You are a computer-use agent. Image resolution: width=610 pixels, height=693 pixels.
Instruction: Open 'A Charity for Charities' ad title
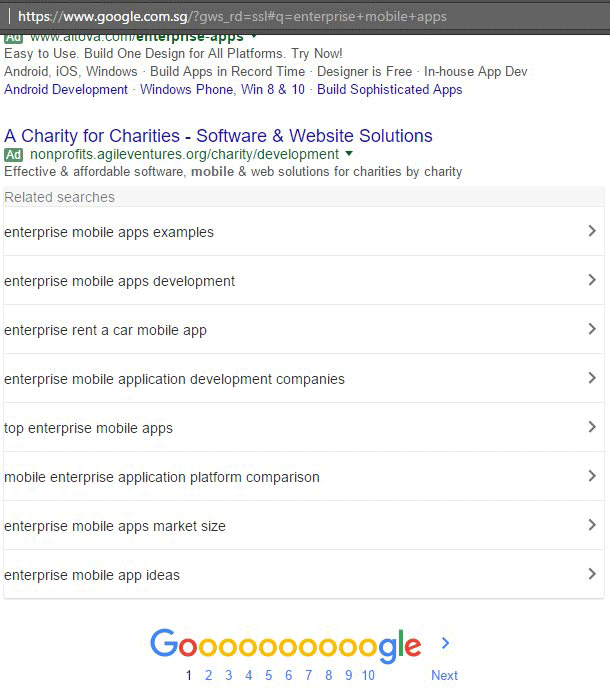(x=218, y=136)
